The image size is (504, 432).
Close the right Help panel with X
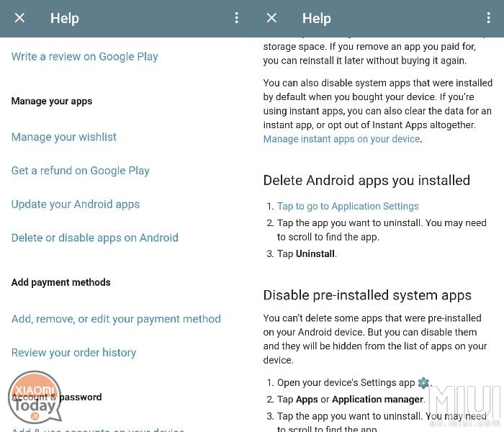(271, 18)
